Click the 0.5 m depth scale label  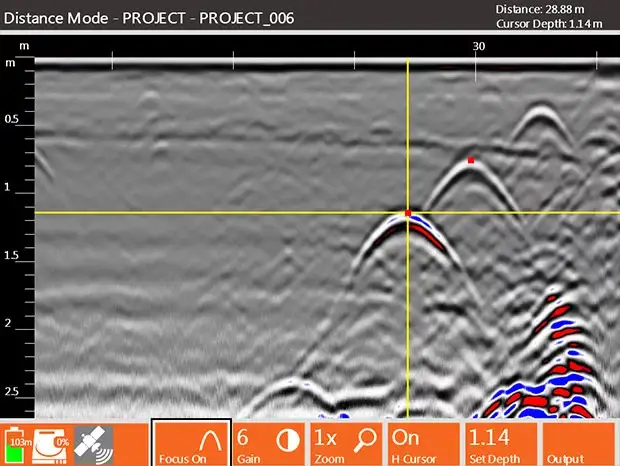(14, 120)
